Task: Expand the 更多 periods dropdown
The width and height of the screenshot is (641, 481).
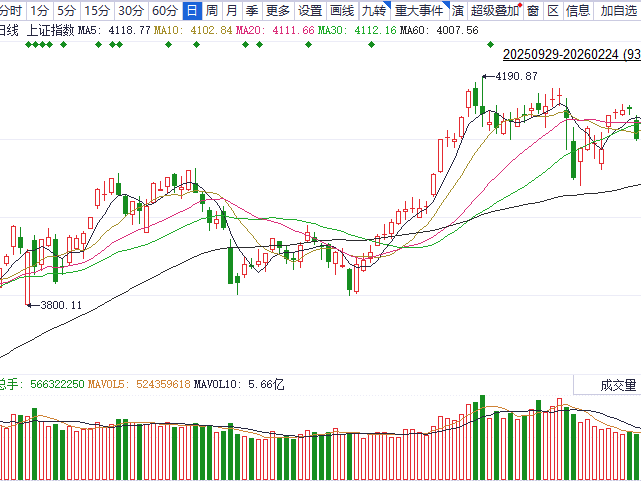Action: click(278, 11)
